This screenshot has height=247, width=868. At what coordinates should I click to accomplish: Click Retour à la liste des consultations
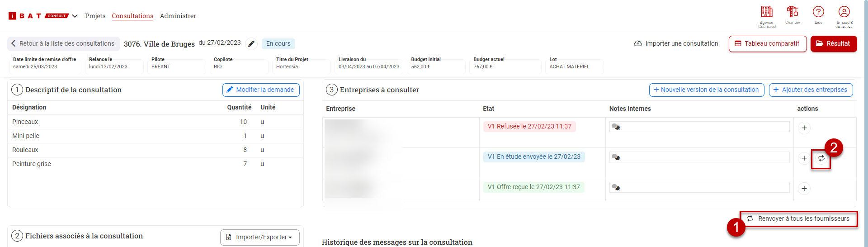pos(63,43)
